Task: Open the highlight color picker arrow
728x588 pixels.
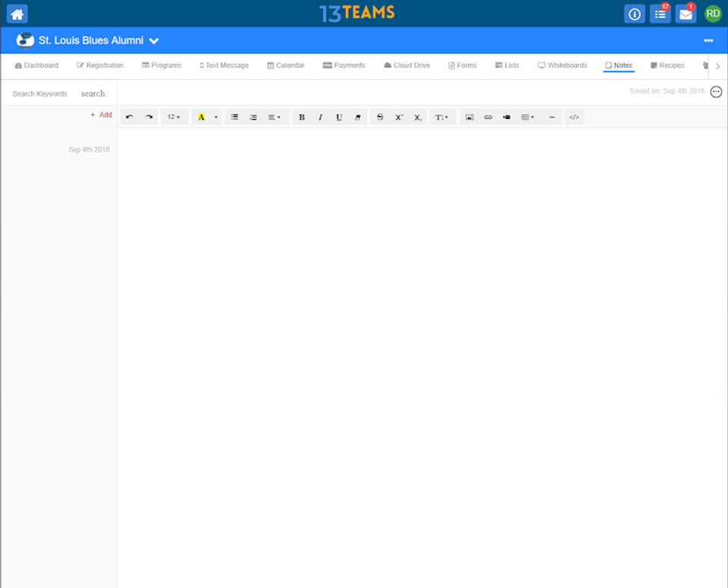Action: (x=216, y=117)
